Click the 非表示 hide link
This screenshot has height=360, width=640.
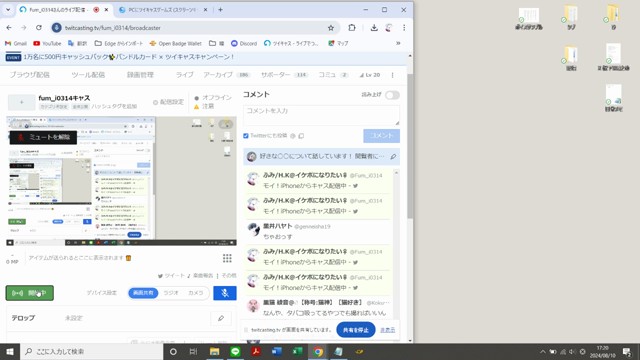click(x=387, y=330)
